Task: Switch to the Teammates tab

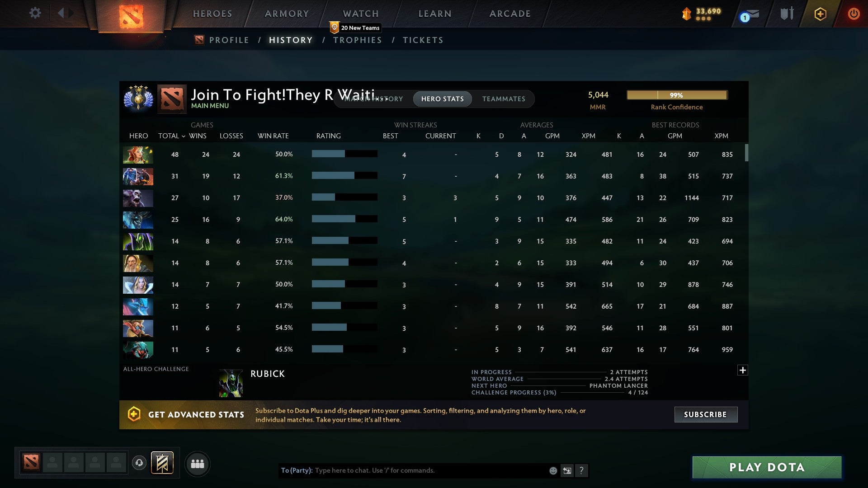Action: click(504, 99)
